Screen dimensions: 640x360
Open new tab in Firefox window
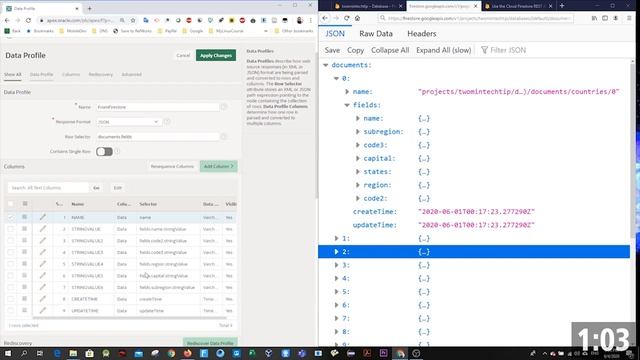[x=562, y=6]
